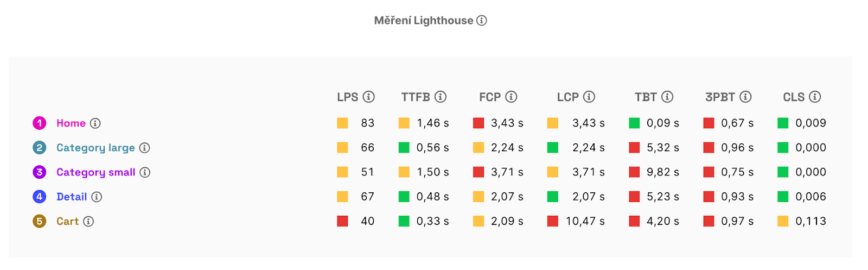Click the CLS column info icon
Image resolution: width=868 pixels, height=270 pixels.
point(815,97)
